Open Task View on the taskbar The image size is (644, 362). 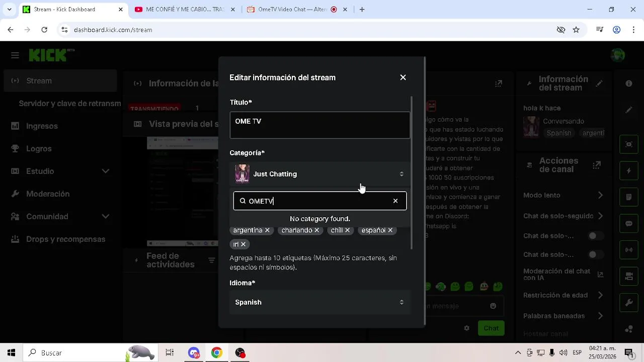[170, 352]
